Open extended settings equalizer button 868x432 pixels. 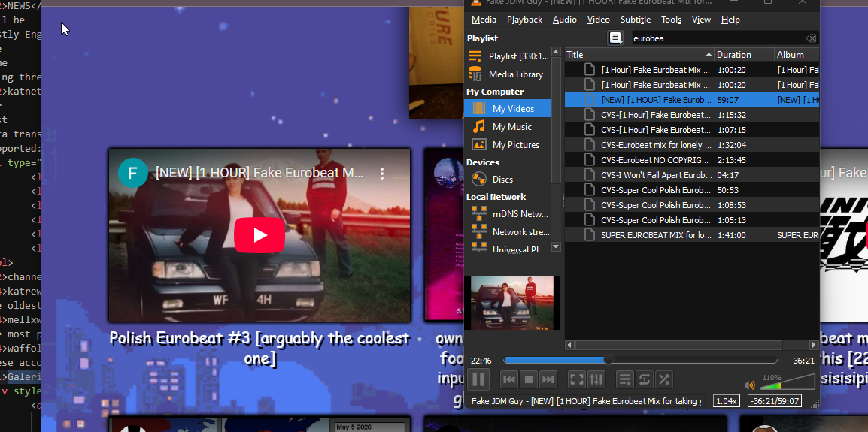tap(596, 380)
